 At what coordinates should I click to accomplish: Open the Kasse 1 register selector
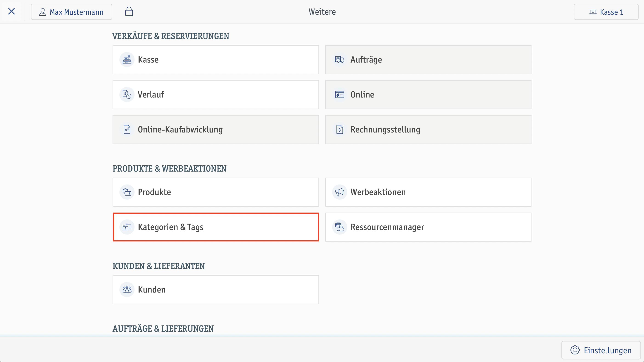tap(606, 12)
